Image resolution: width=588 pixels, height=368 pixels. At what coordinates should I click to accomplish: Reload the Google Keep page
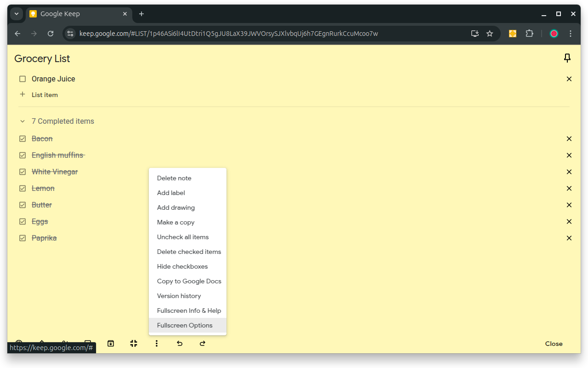[x=51, y=33]
